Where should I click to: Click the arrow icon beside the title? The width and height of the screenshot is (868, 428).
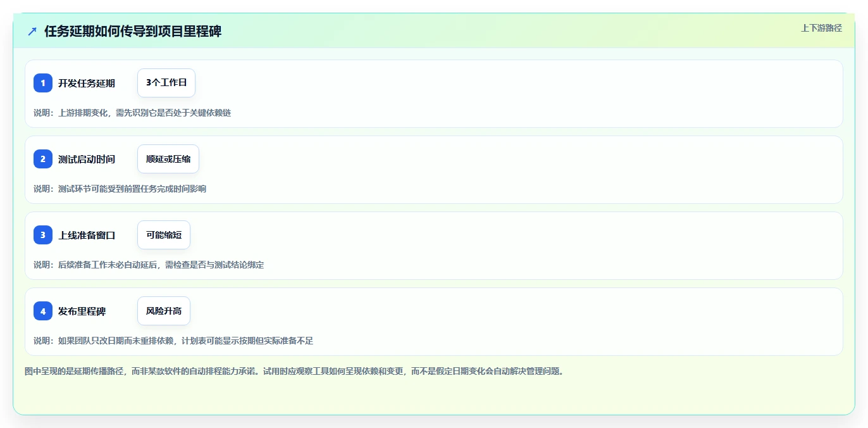[32, 31]
